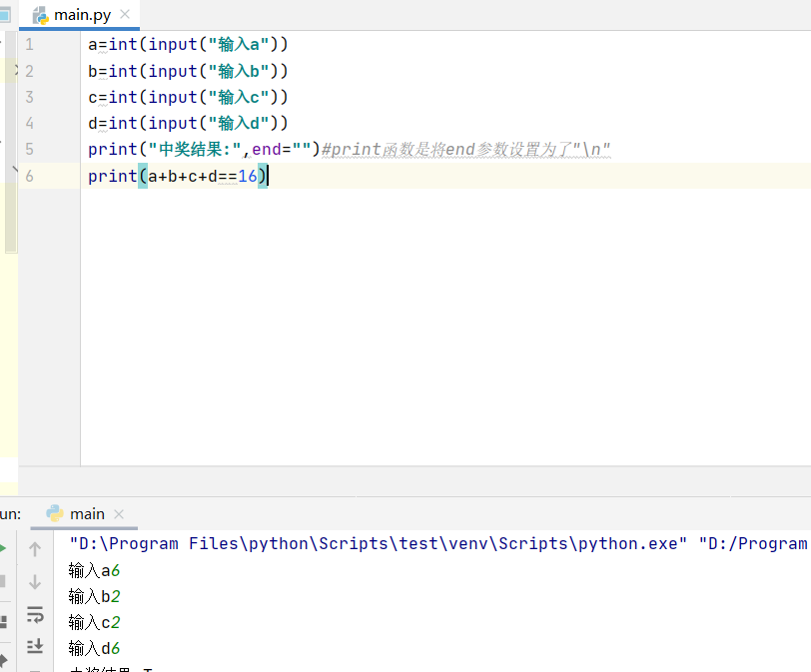Enable scroll to the end in the console
This screenshot has width=811, height=672.
pyautogui.click(x=36, y=646)
